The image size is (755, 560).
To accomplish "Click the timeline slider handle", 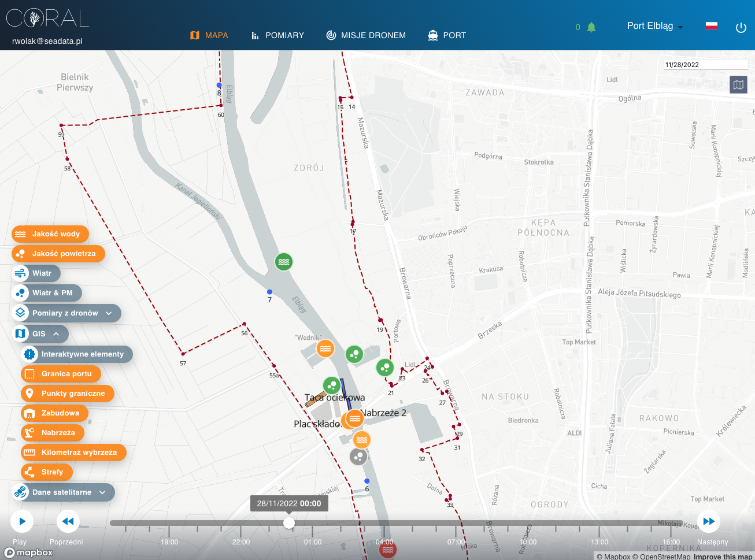I will pyautogui.click(x=289, y=523).
